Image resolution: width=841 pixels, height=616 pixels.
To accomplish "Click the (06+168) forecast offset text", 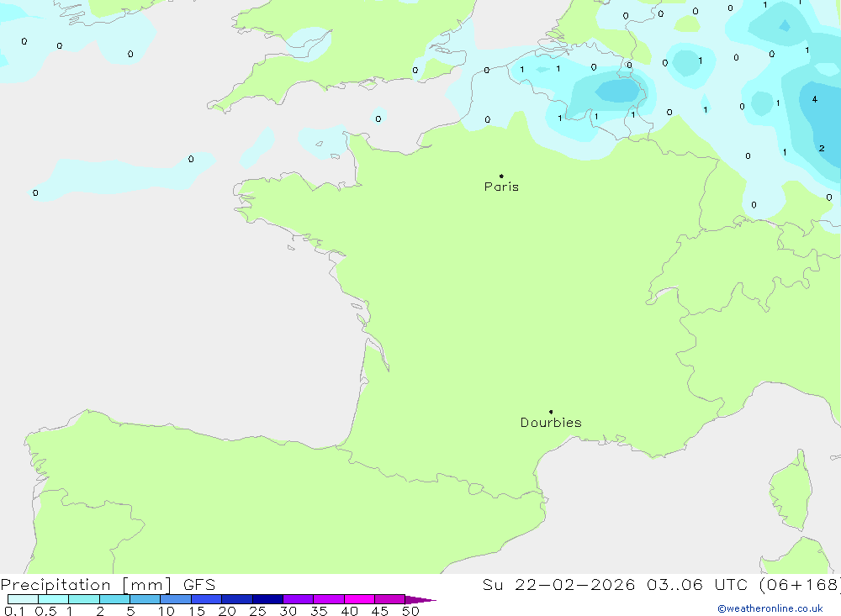I will 800,585.
